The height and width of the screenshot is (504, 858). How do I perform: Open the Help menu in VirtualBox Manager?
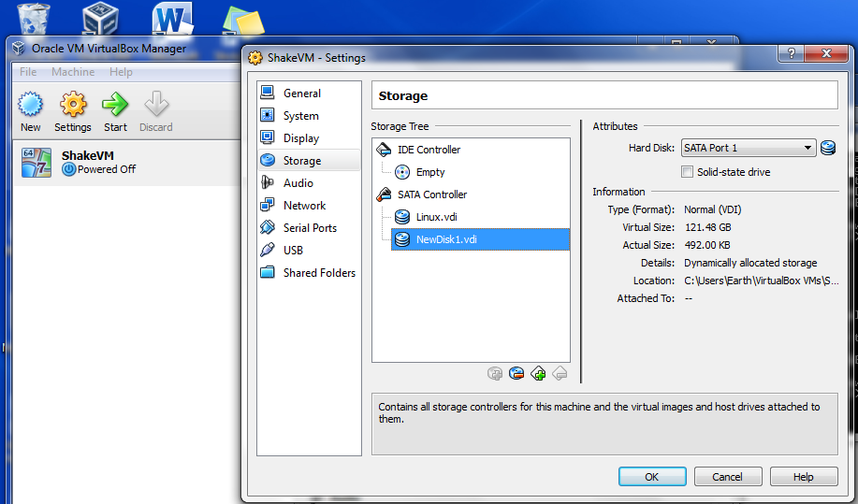tap(121, 72)
